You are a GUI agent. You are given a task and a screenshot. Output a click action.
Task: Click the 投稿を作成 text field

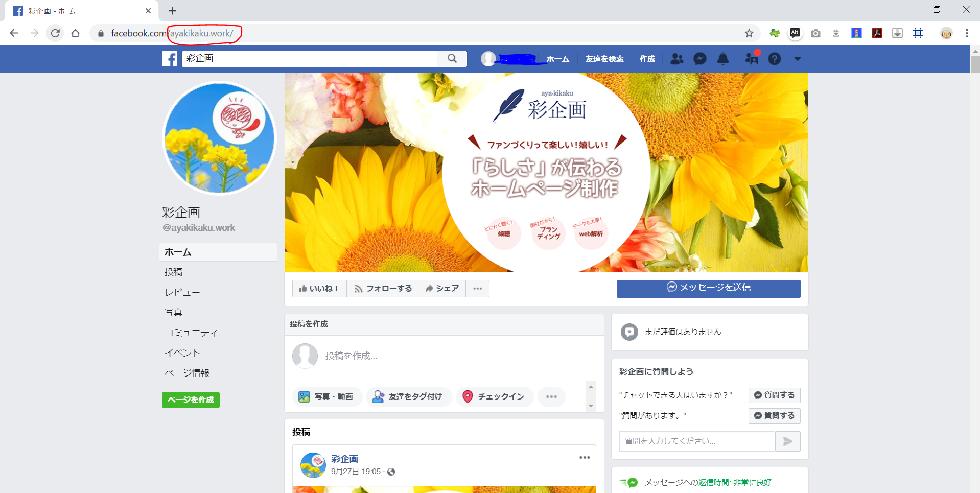click(445, 356)
